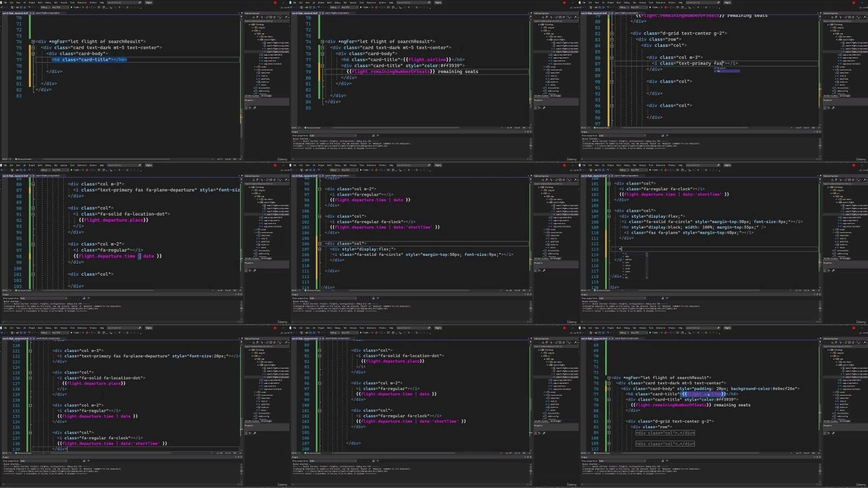Screen dimensions: 868x488
Task: Open File menu in frame lacking Output panel
Action: tap(5, 2)
